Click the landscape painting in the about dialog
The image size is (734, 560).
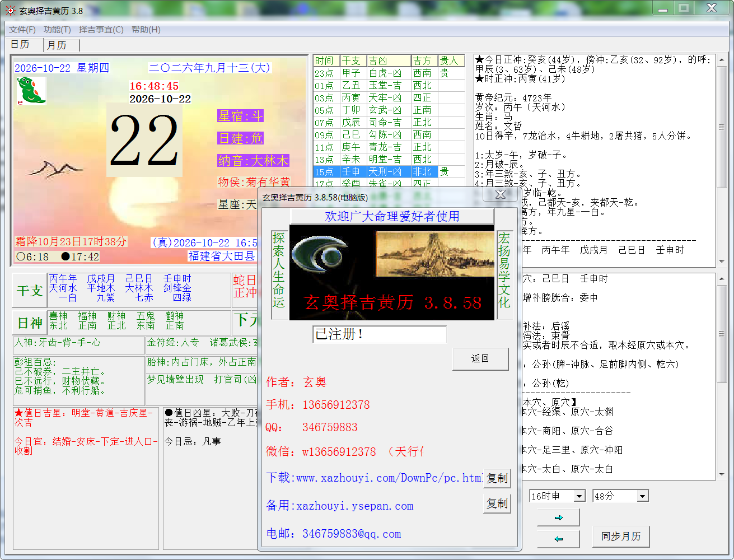pyautogui.click(x=434, y=255)
